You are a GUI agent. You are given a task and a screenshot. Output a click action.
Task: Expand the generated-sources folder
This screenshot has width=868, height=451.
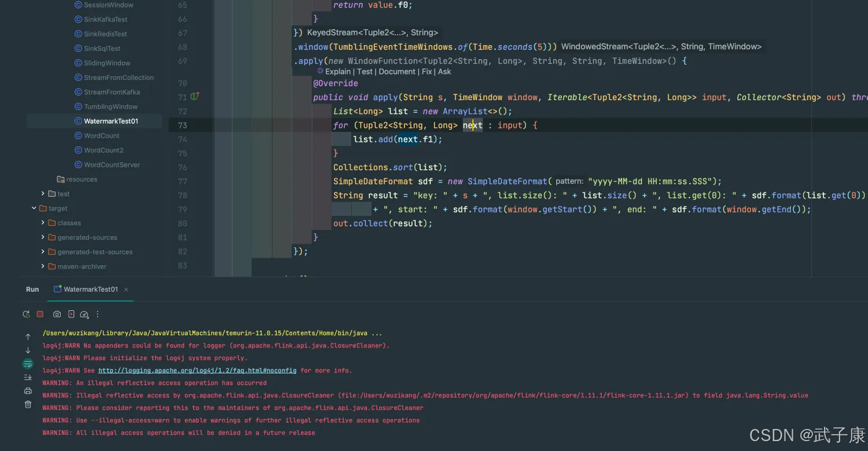click(43, 237)
